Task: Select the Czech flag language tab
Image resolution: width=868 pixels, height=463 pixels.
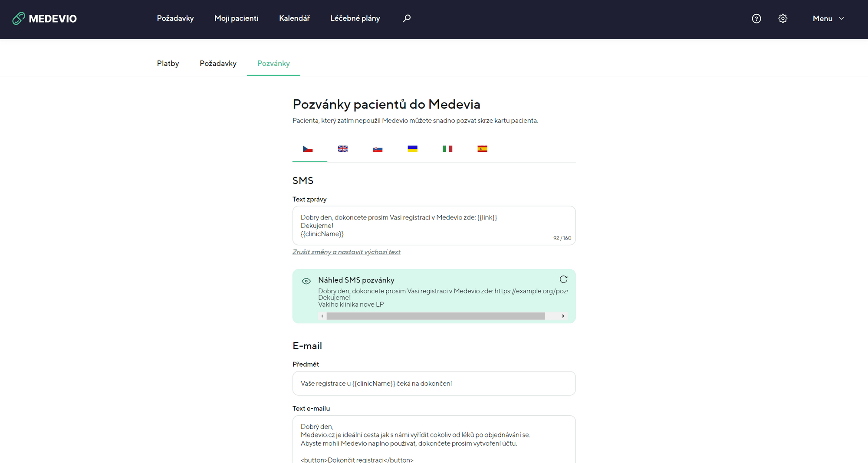Action: coord(308,149)
